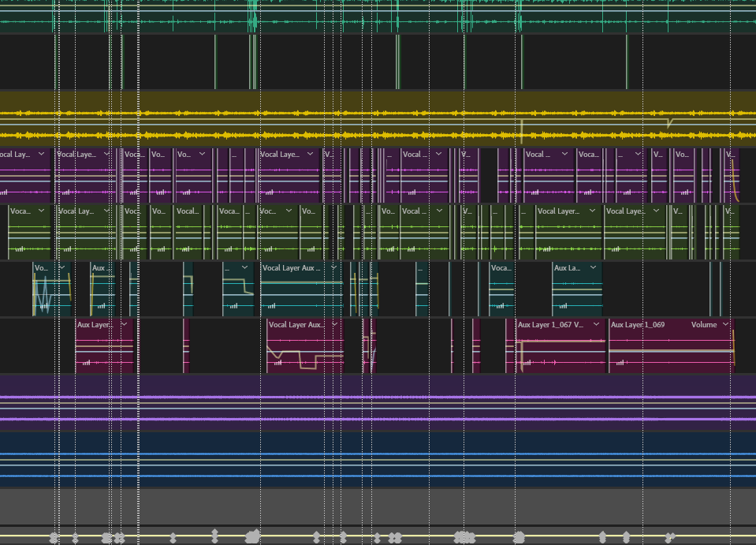The width and height of the screenshot is (756, 545).
Task: Open chevron on teal Aux La... clip
Action: pos(593,267)
